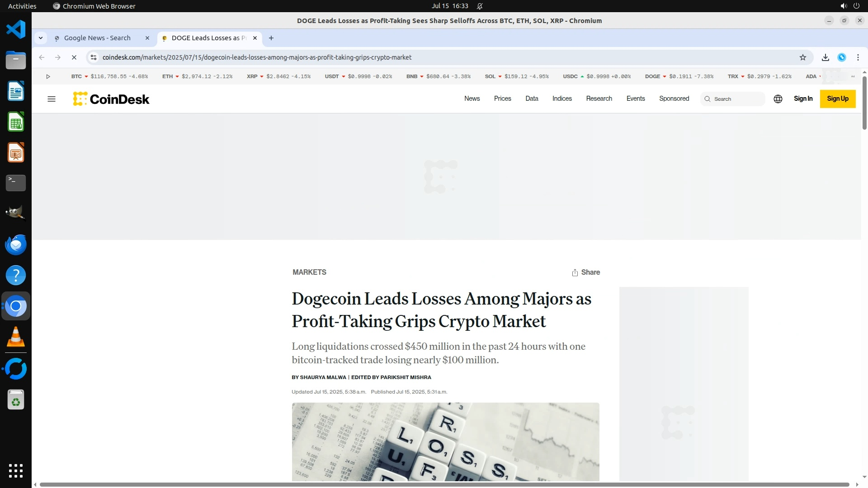Click the language globe icon
This screenshot has height=488, width=868.
[778, 99]
